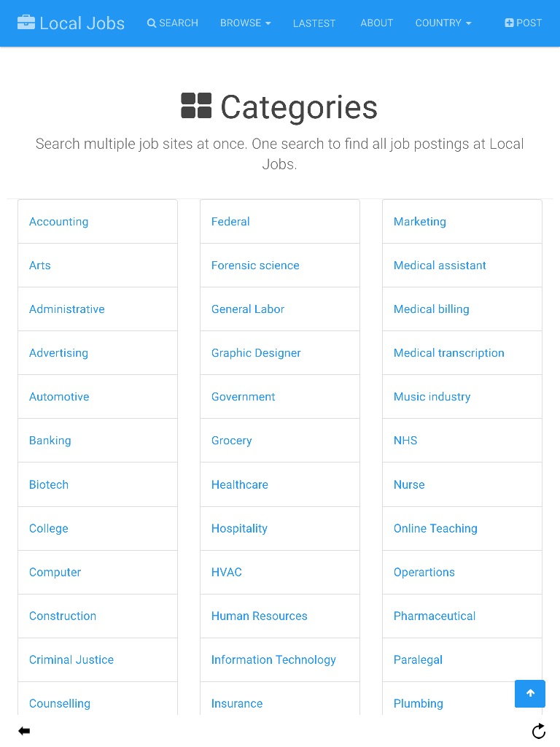Open the About page
This screenshot has height=747, width=560.
(376, 23)
